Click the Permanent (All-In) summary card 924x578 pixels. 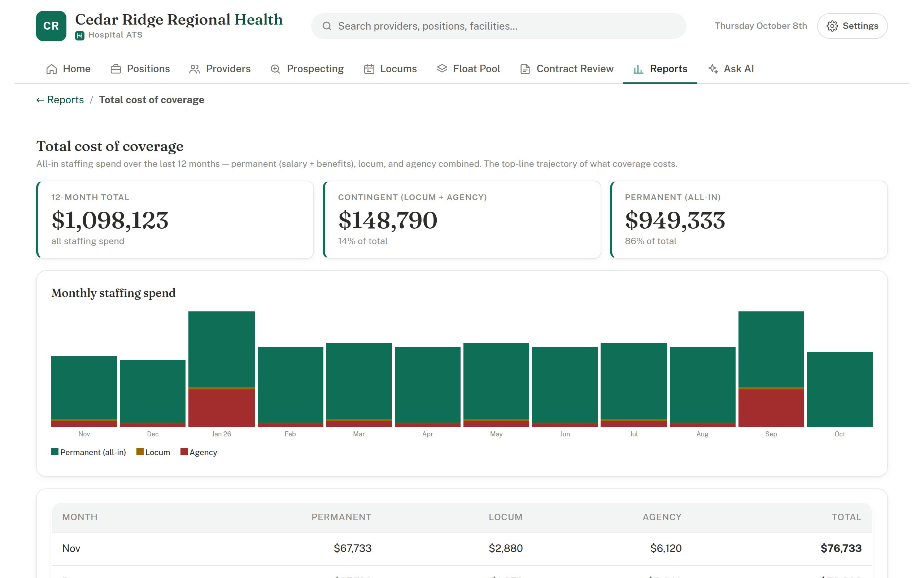(x=749, y=220)
